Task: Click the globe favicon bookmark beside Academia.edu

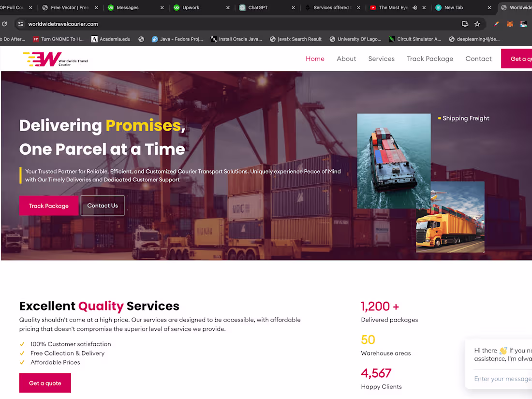Action: [141, 39]
